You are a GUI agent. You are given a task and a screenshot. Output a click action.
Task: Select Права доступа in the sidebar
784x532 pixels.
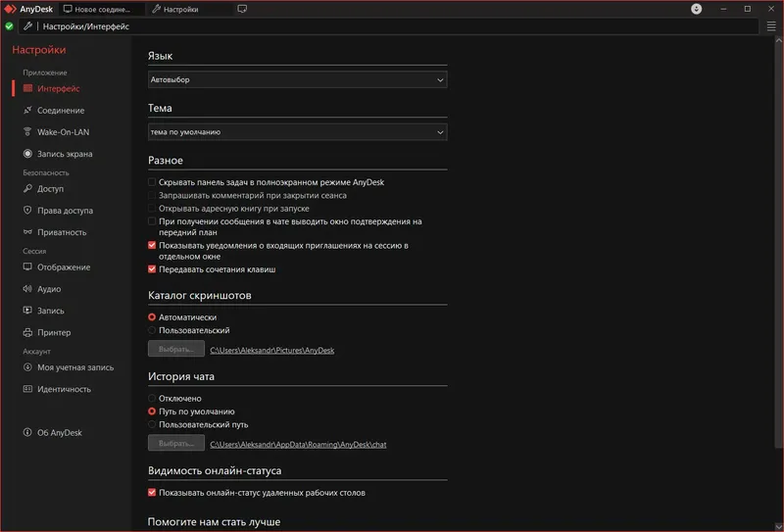(x=65, y=211)
